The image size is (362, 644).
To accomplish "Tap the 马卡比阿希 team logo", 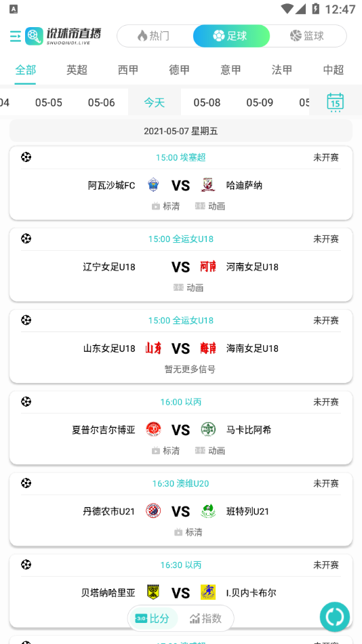I will pyautogui.click(x=208, y=430).
